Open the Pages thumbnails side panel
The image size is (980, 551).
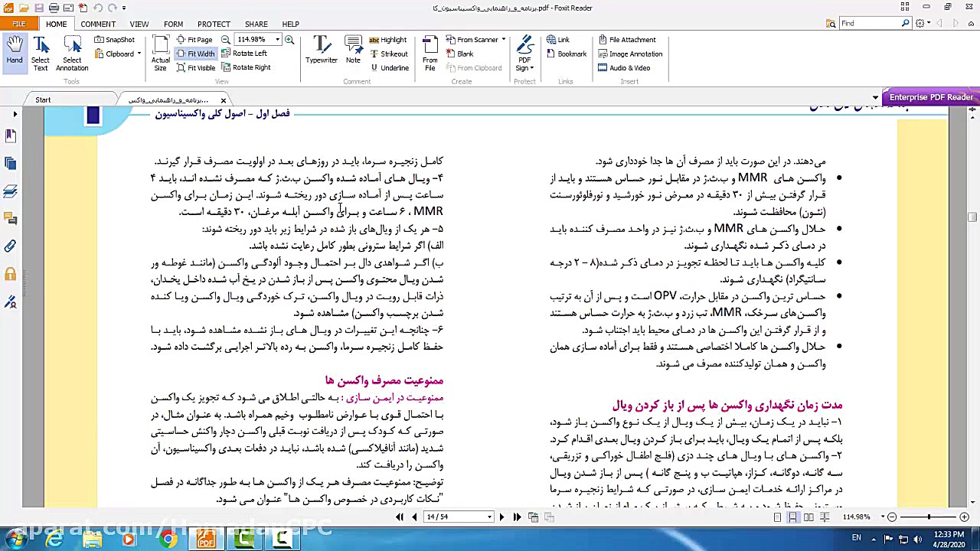pos(10,163)
